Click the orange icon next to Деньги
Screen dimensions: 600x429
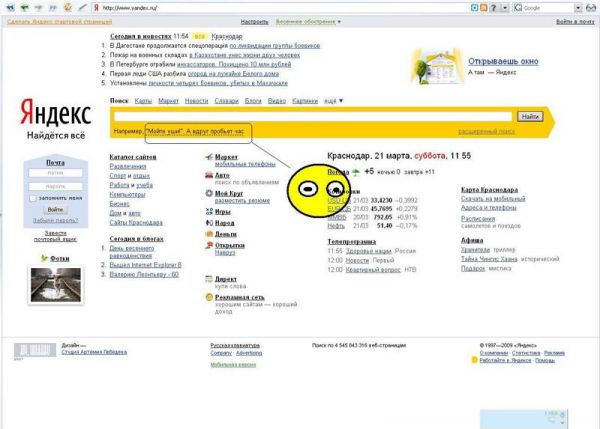tap(209, 233)
